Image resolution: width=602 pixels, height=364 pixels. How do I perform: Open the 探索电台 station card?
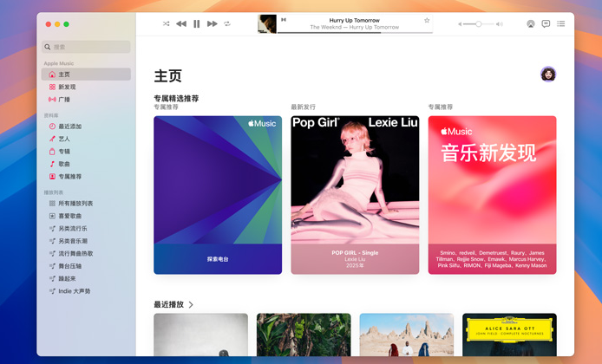(218, 195)
